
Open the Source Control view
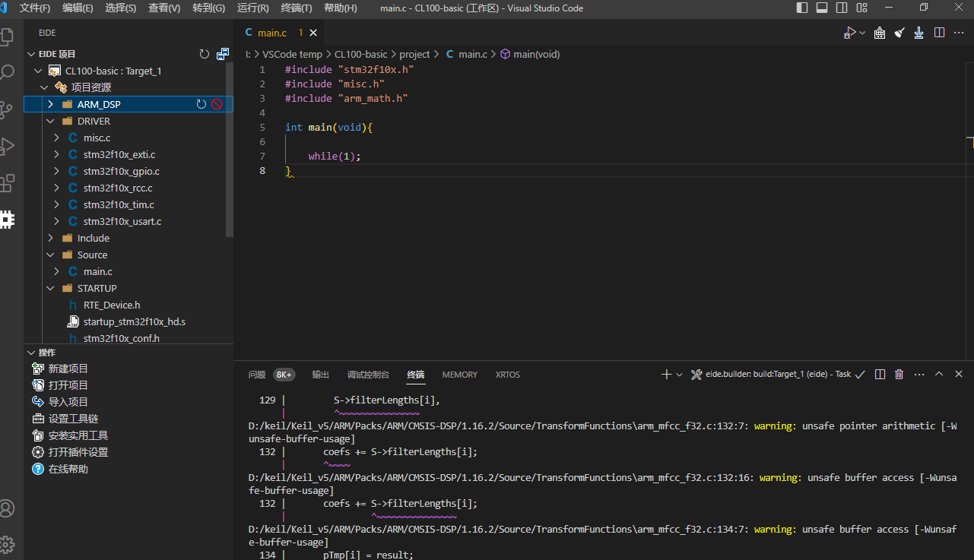coord(7,109)
